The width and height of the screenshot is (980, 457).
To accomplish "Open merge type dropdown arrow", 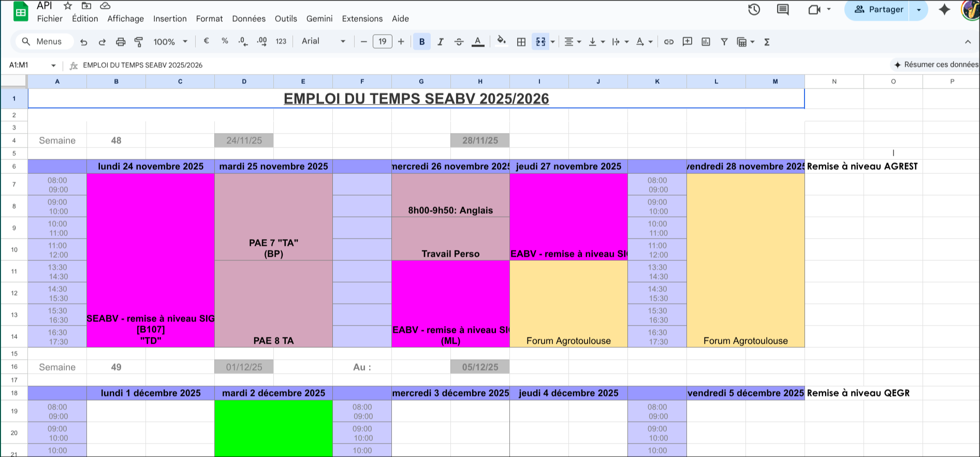I will [553, 42].
